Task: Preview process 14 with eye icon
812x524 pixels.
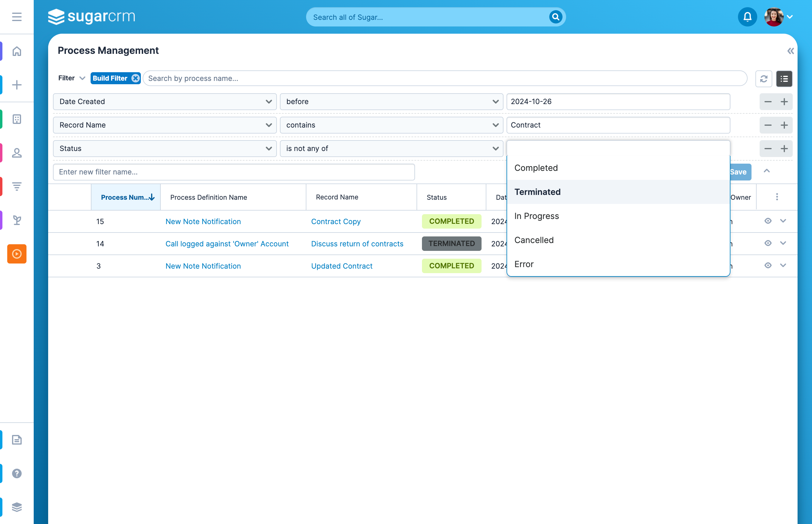Action: [x=768, y=243]
